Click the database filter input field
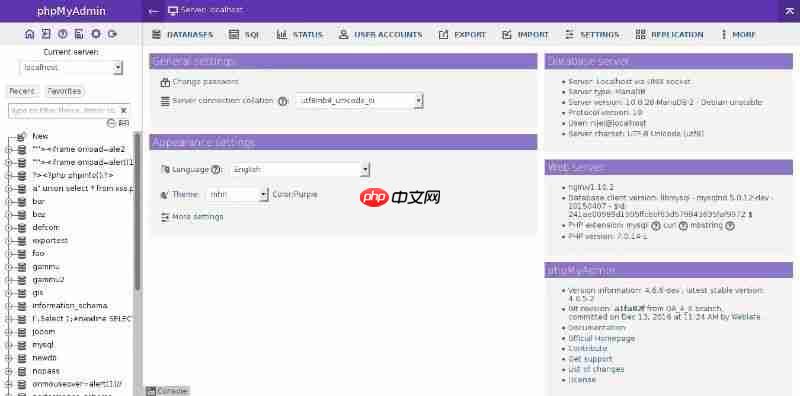The height and width of the screenshot is (396, 800). click(x=63, y=110)
